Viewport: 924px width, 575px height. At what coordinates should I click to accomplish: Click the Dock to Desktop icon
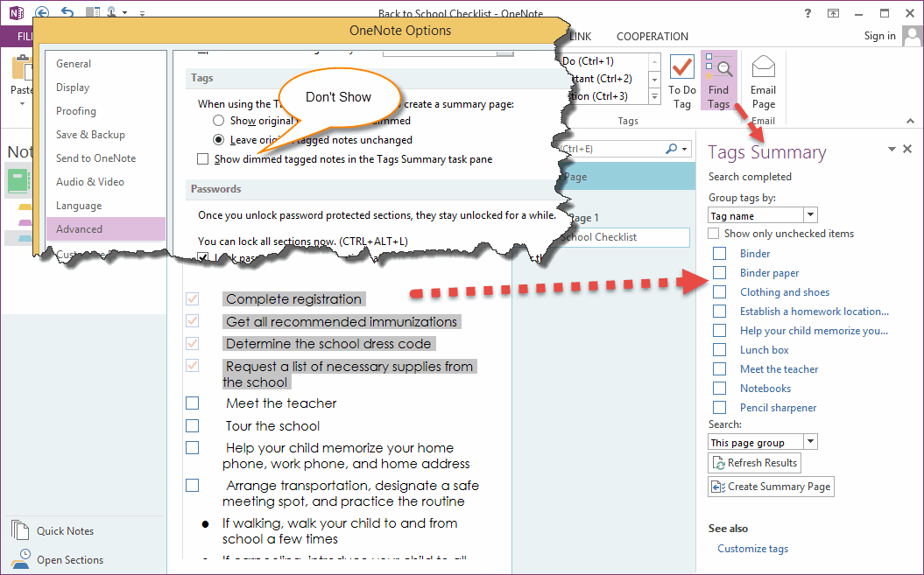93,11
